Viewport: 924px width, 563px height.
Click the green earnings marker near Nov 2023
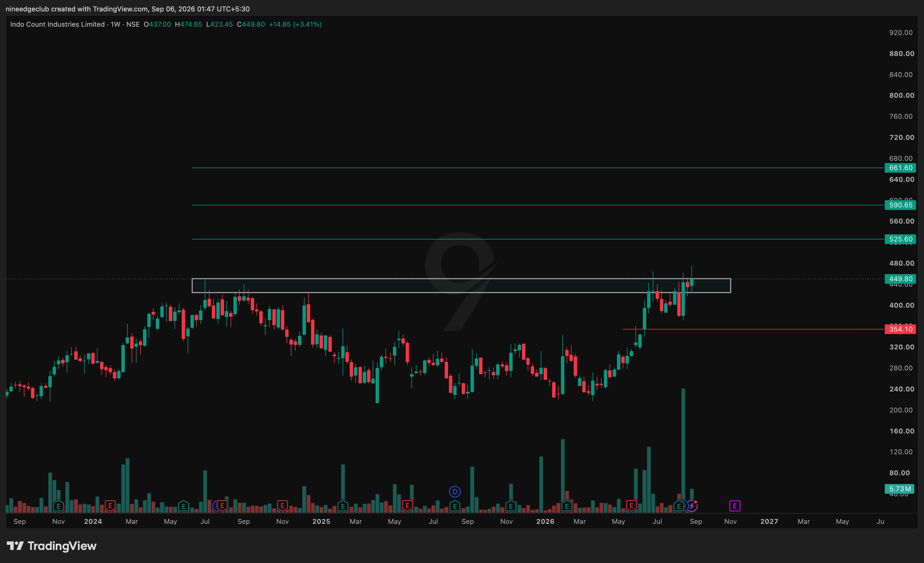pos(59,506)
